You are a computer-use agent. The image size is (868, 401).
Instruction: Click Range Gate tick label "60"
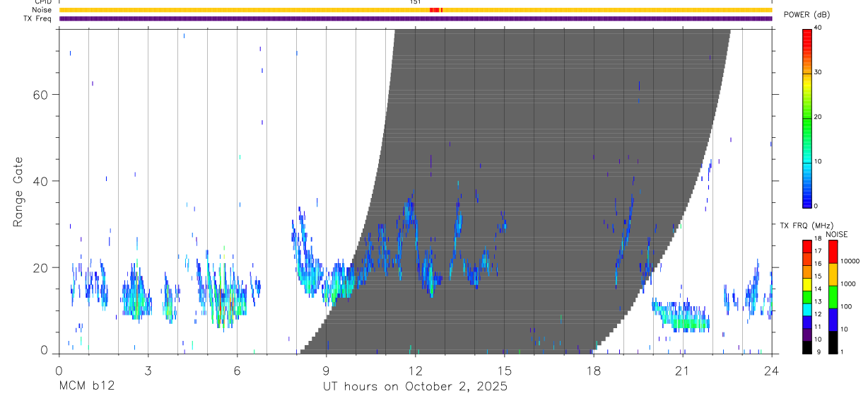tap(40, 94)
